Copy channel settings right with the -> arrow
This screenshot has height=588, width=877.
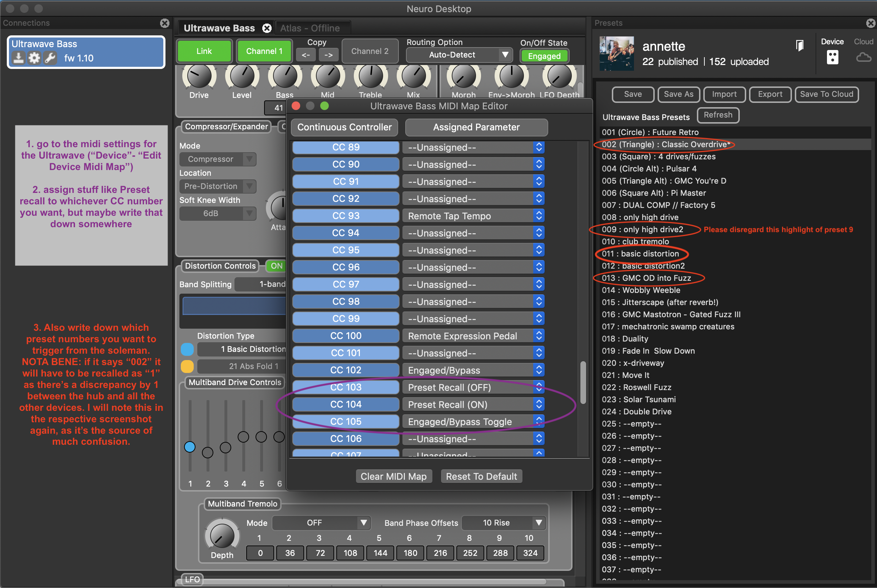click(x=328, y=55)
